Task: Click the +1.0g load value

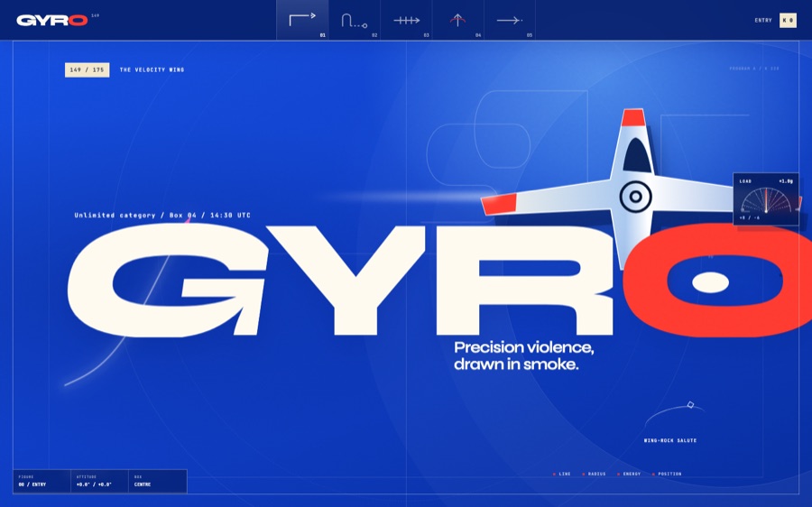Action: tap(786, 181)
